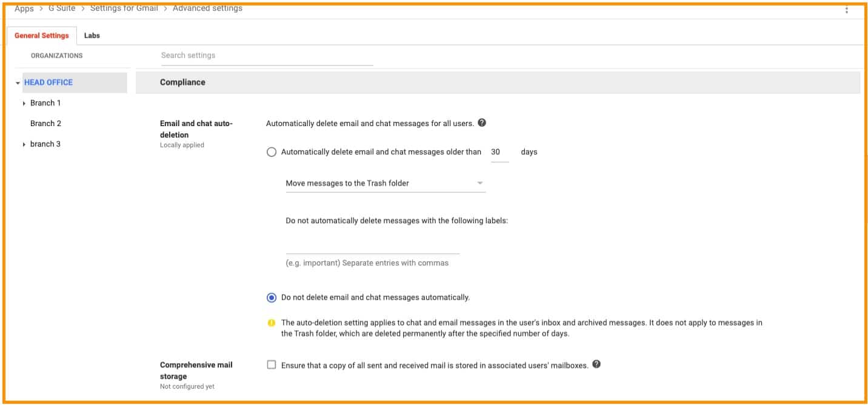Open the three-dot more options menu
868x405 pixels.
point(846,9)
